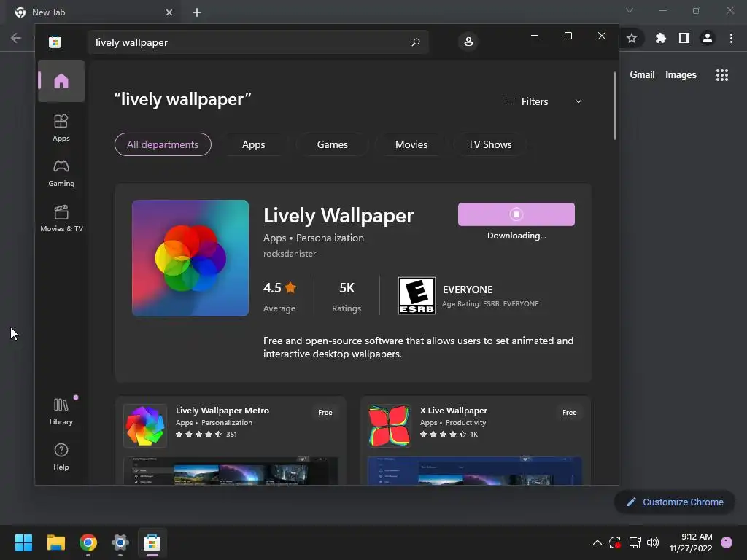The height and width of the screenshot is (560, 747).
Task: Open the Lively Wallpaper title link
Action: point(338,216)
